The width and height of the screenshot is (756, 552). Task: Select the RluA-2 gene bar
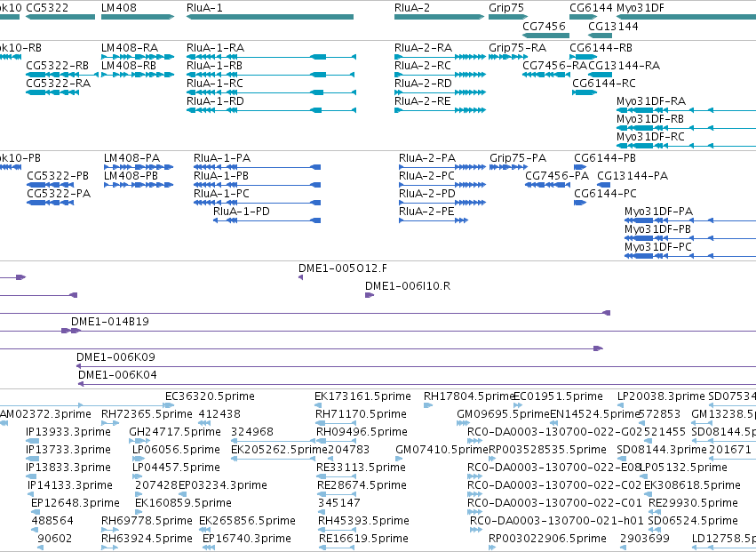439,17
